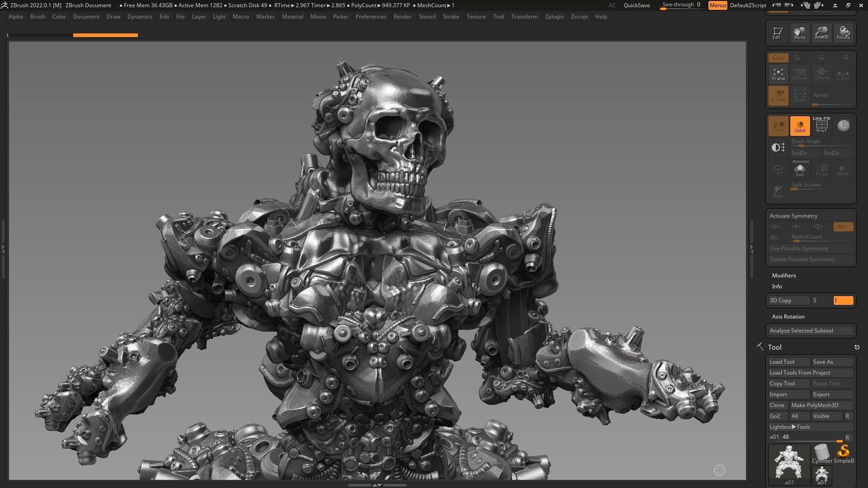
Task: Expand the right tray divider arrow
Action: tap(751, 249)
